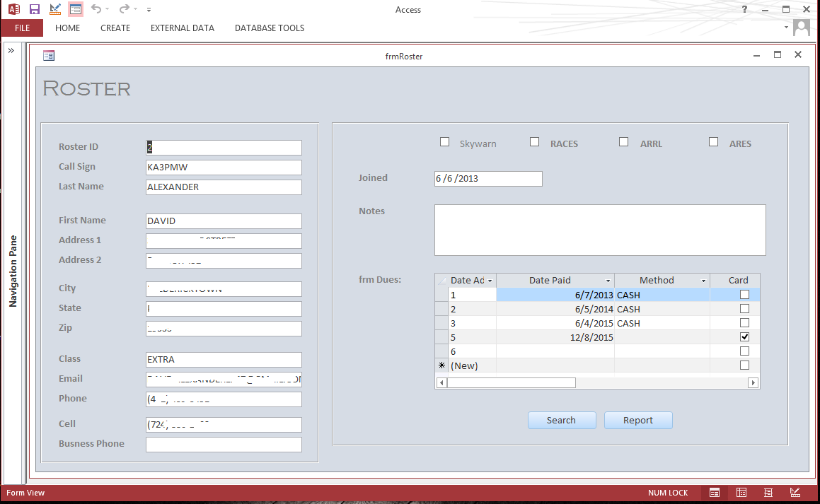
Task: Click the Undo arrow icon
Action: click(x=96, y=9)
